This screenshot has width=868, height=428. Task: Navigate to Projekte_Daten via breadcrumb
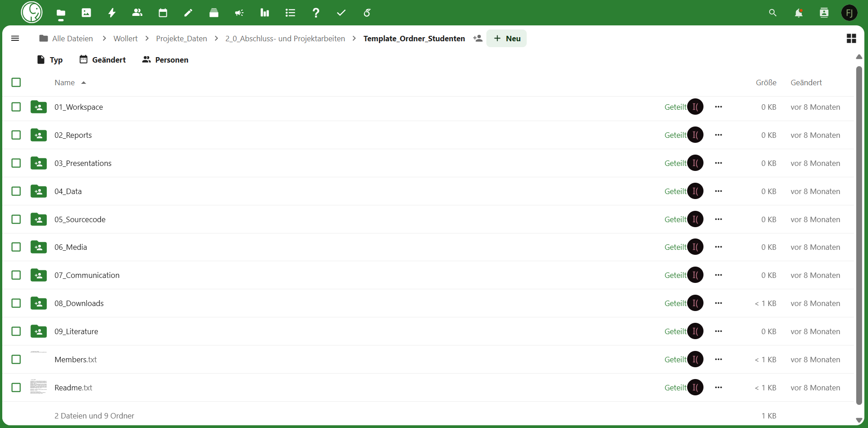point(181,39)
